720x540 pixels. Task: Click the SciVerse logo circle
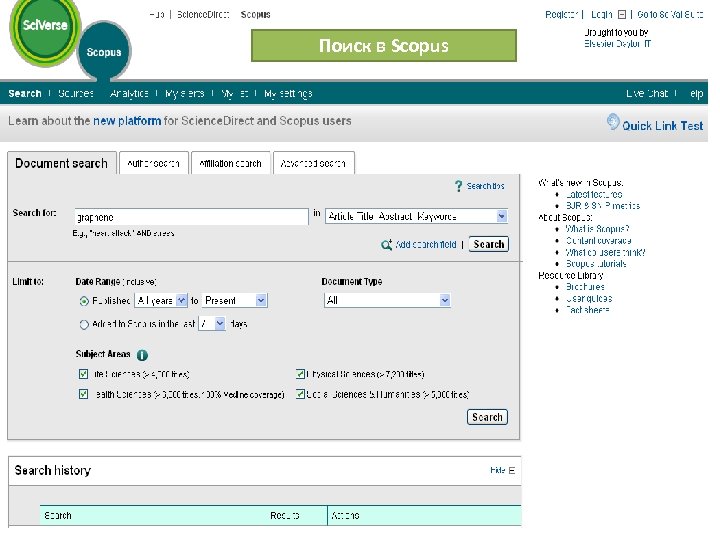[x=45, y=28]
